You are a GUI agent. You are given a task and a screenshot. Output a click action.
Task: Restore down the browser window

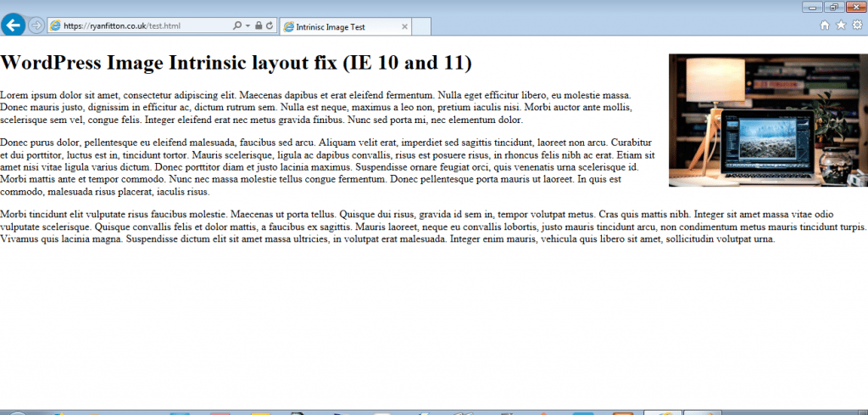(x=832, y=8)
